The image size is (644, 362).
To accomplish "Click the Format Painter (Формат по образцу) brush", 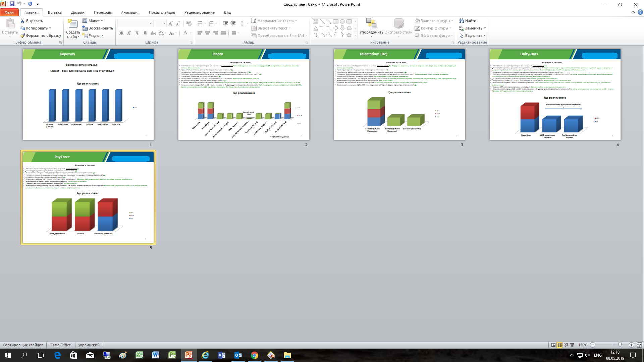I will point(22,36).
